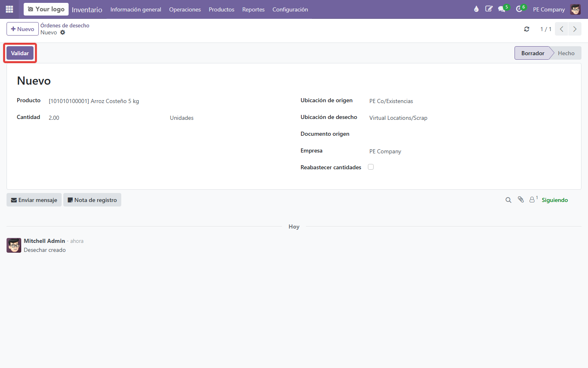Open the pencil edit studio icon
Viewport: 588px width, 368px height.
tap(489, 9)
